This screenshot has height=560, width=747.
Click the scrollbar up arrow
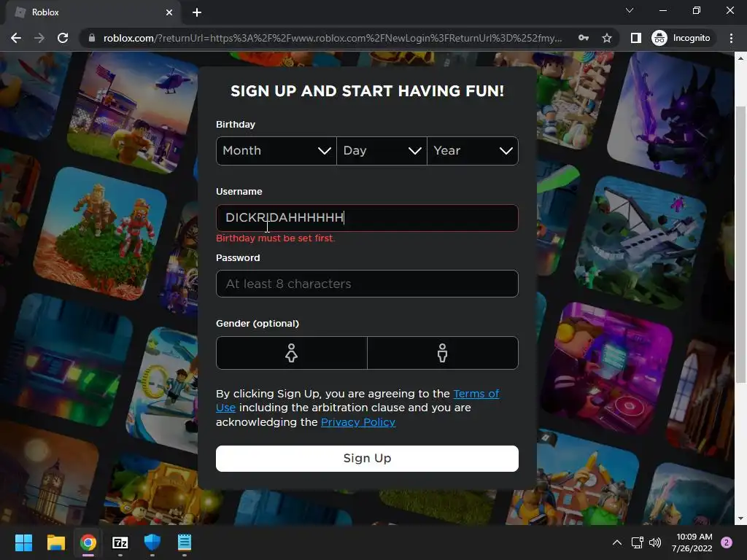coord(740,58)
